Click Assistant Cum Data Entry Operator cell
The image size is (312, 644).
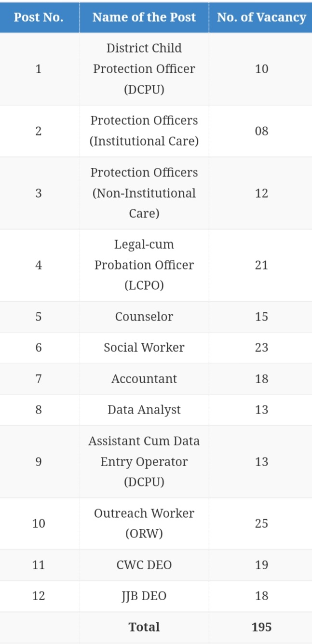click(144, 461)
